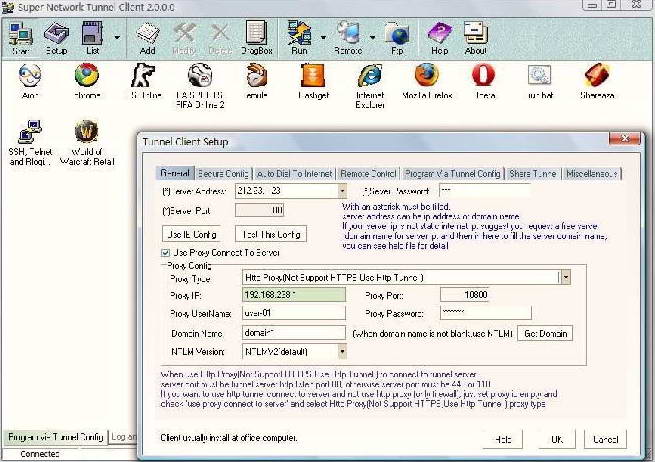The width and height of the screenshot is (655, 462).
Task: Open the Miscellaneous tab
Action: [593, 173]
